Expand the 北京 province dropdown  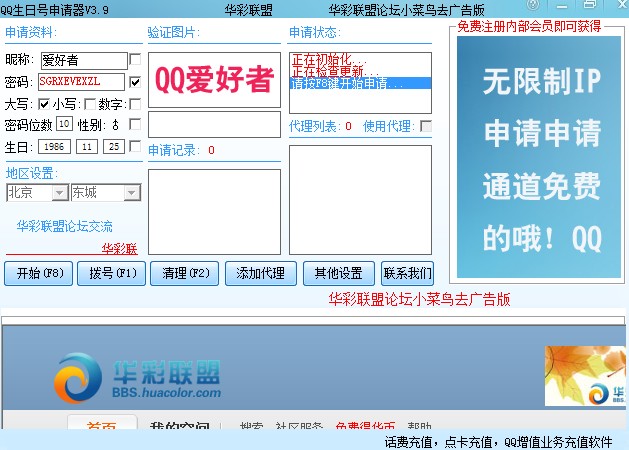coord(59,193)
